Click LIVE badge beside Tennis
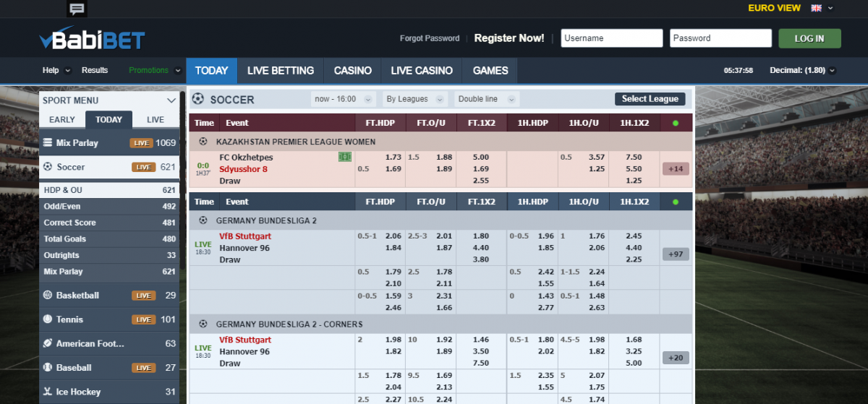The image size is (868, 404). point(144,319)
